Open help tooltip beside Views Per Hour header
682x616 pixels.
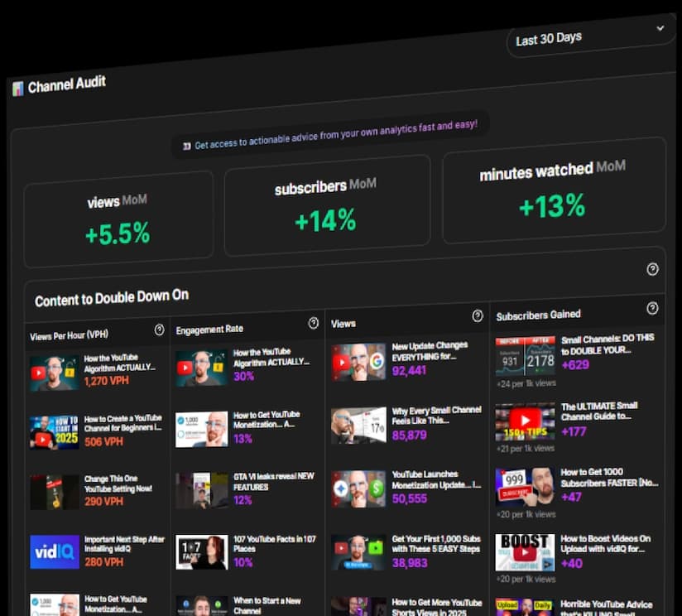[159, 330]
